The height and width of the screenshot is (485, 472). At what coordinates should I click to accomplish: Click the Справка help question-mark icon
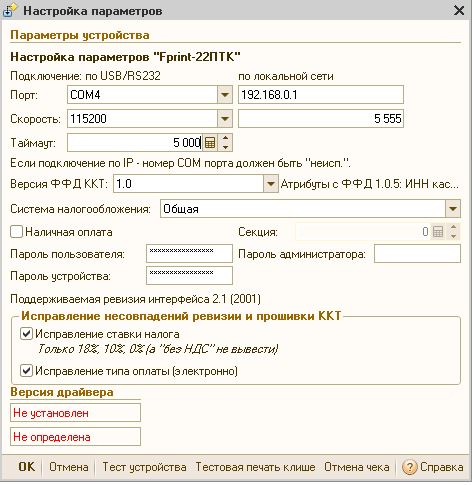(x=409, y=467)
